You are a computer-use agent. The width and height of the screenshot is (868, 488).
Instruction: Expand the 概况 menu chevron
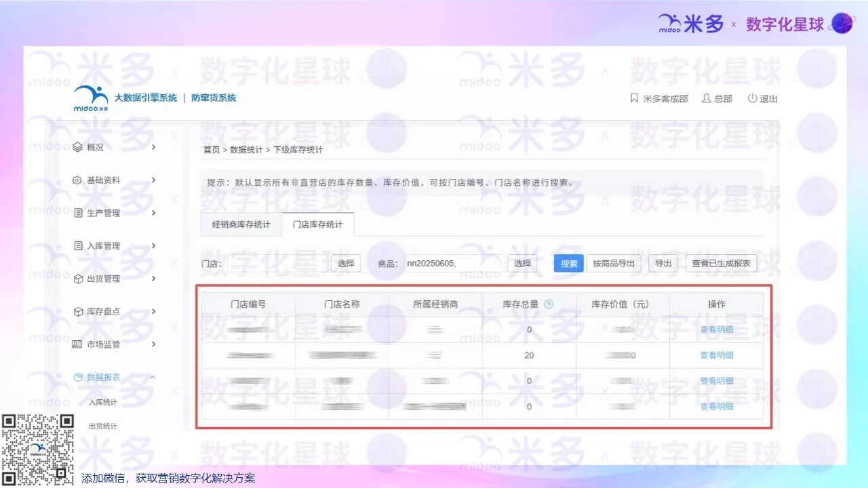(x=153, y=146)
